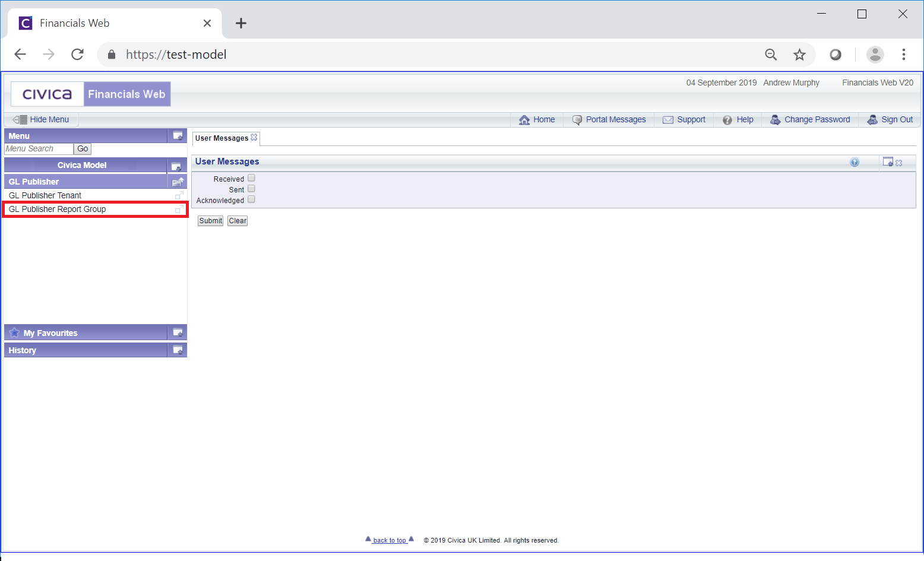Screen dimensions: 924x561
Task: Click the History panel header
Action: pyautogui.click(x=86, y=350)
